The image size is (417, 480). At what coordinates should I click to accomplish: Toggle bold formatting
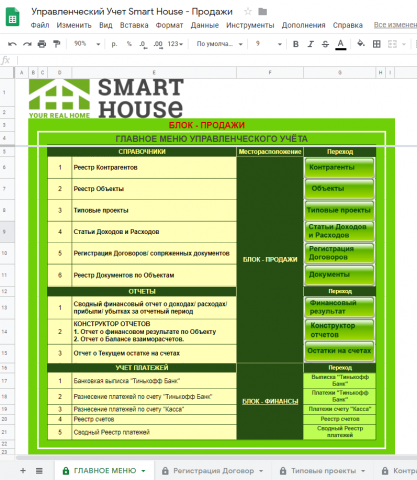296,44
